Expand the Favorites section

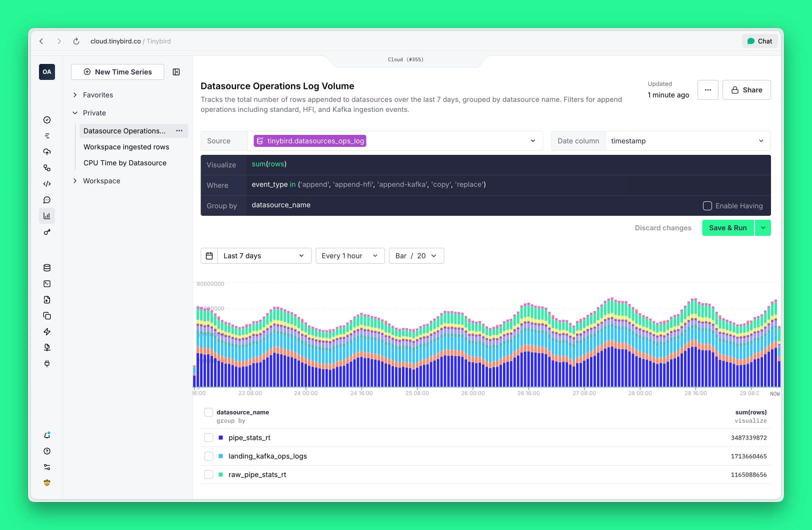[x=75, y=95]
